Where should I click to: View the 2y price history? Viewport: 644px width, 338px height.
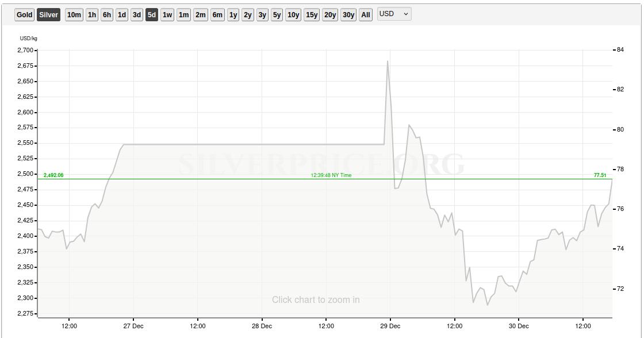pos(248,15)
